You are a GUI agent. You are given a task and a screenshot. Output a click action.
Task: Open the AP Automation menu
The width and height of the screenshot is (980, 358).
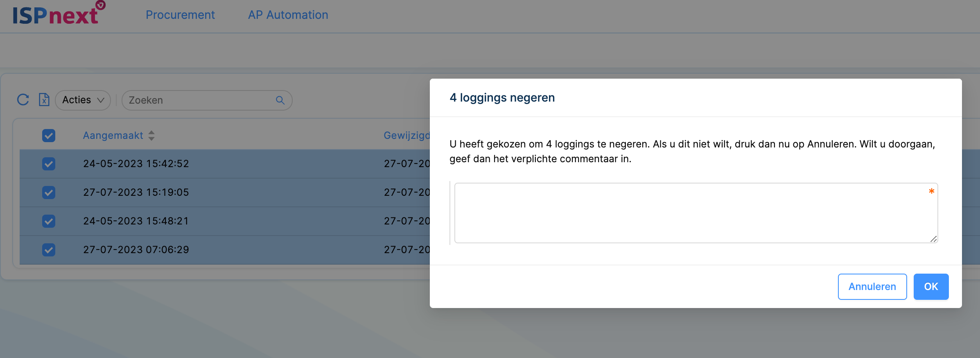tap(288, 15)
